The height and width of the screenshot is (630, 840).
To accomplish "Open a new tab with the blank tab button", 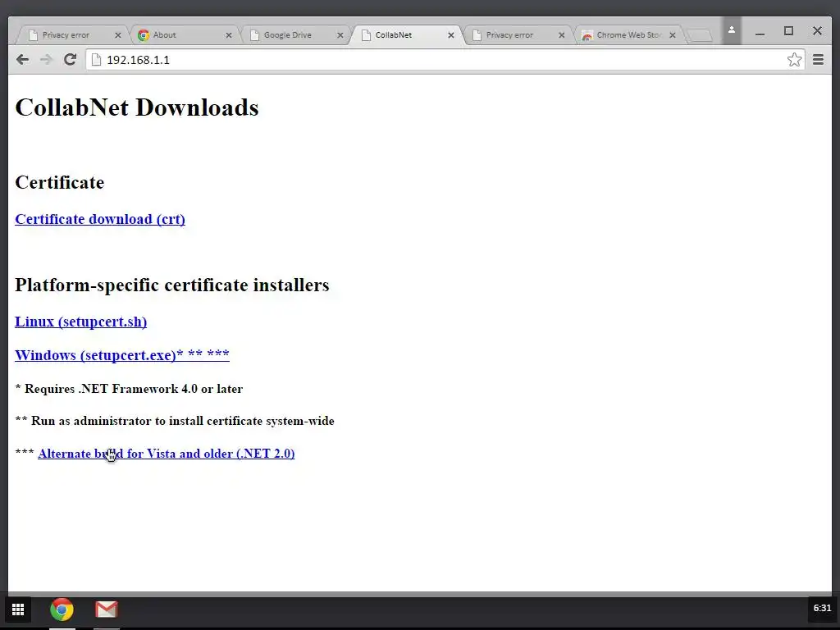I will 700,35.
